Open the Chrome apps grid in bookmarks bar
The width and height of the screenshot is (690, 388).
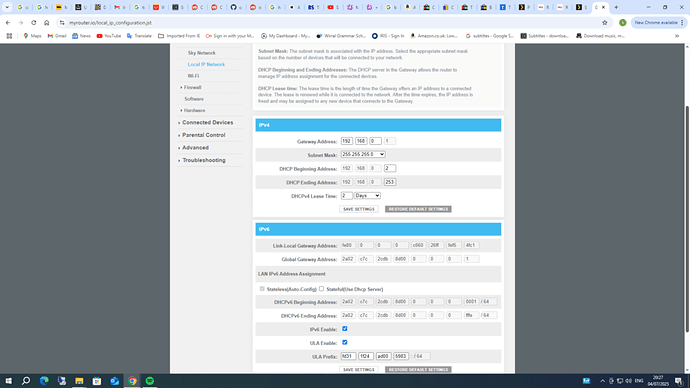tap(9, 36)
